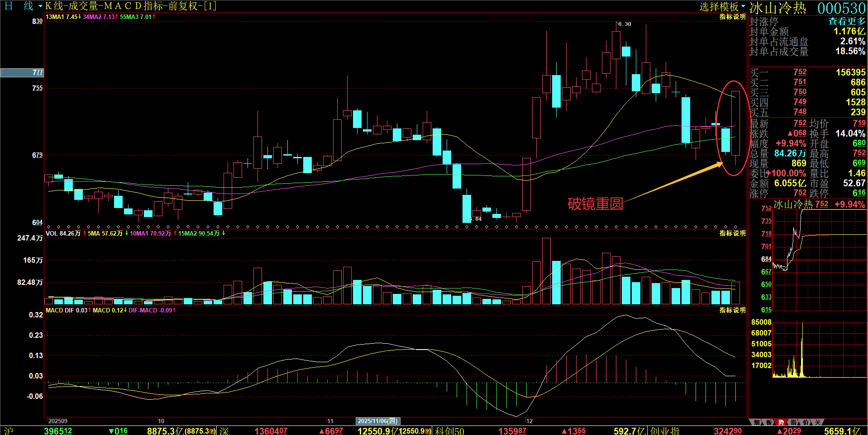Viewport: 868px width, 435px height.
Task: Click the help icon beside 8875.3 turnover
Action: click(x=212, y=431)
